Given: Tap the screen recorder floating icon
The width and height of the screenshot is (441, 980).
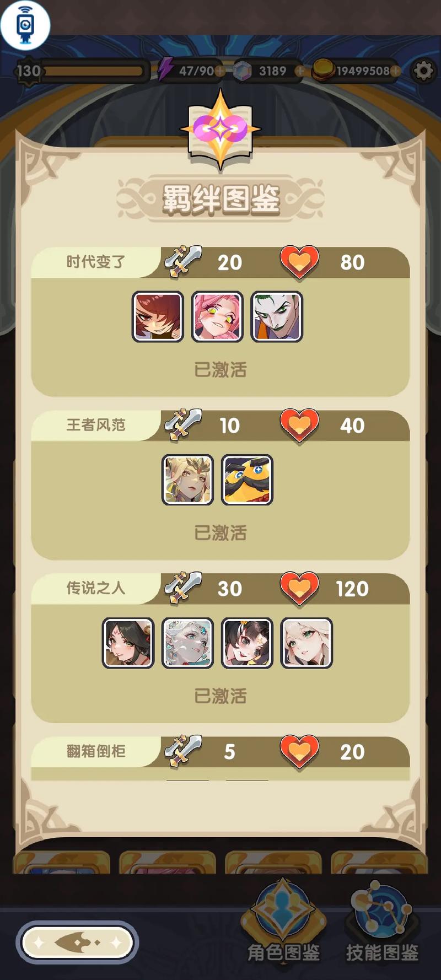Looking at the screenshot, I should tap(25, 25).
